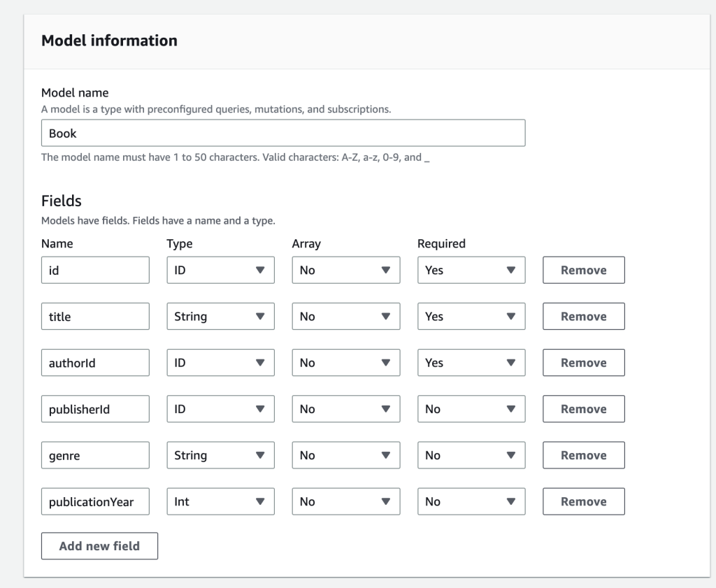Remove the publisherId field
The image size is (716, 588).
(x=583, y=408)
